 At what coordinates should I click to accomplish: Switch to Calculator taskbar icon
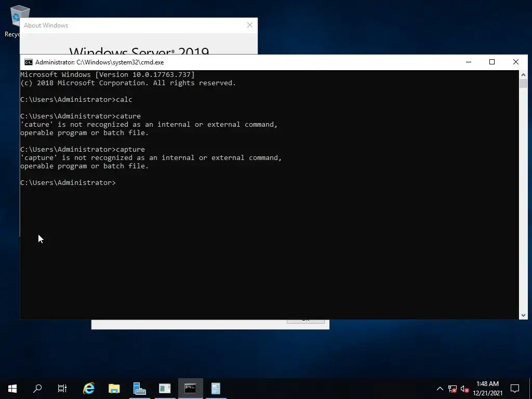216,389
